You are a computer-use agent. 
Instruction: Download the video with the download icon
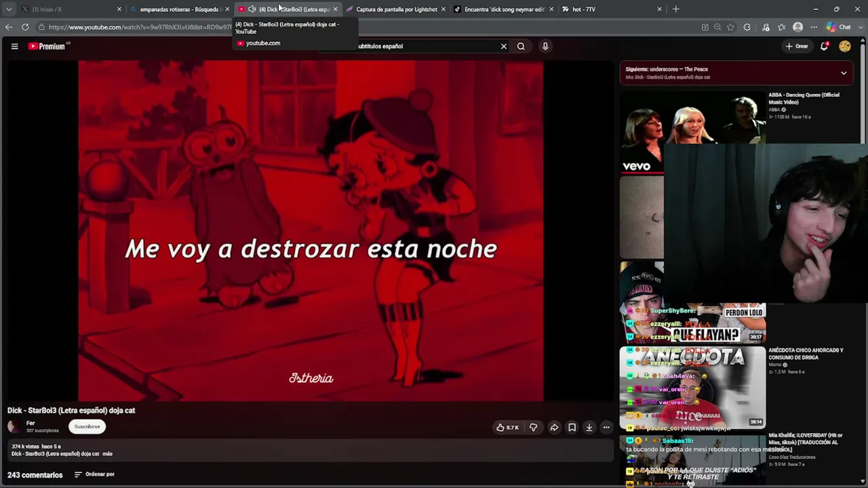589,428
